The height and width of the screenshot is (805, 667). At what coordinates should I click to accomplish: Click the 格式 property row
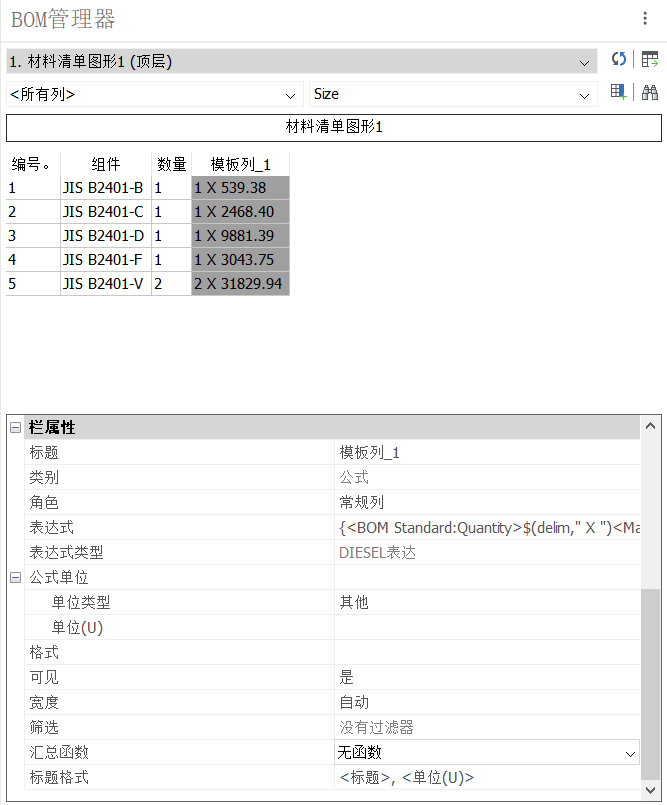[x=332, y=653]
